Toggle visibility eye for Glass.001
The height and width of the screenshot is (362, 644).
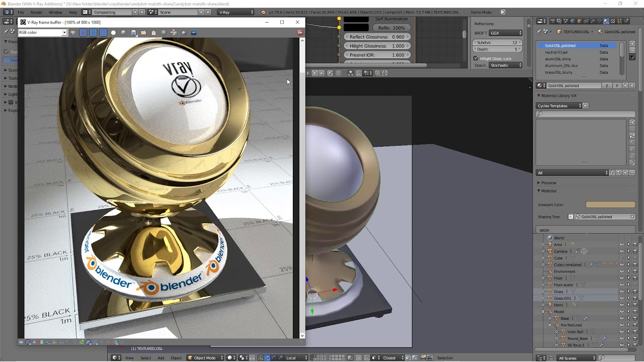tap(621, 298)
